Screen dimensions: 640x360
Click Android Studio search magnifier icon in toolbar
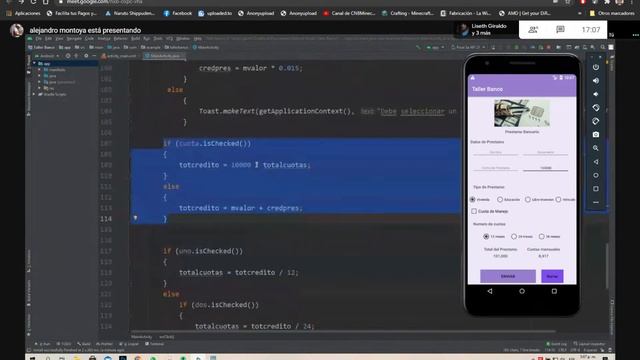(602, 47)
